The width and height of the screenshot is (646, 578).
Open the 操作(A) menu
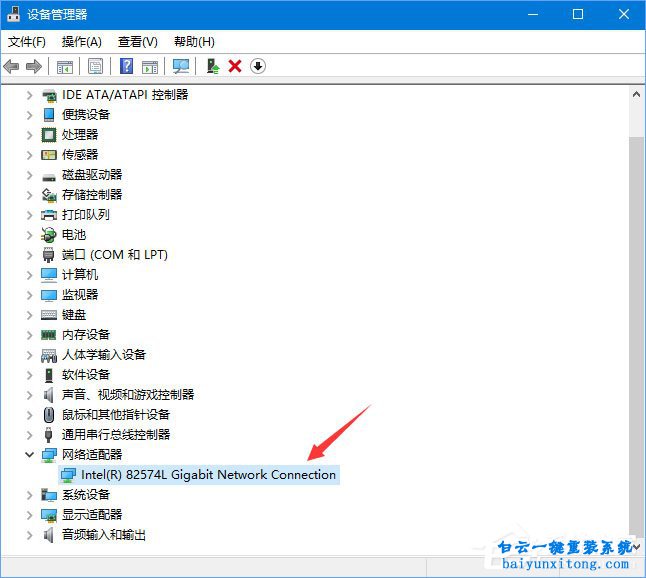point(82,42)
